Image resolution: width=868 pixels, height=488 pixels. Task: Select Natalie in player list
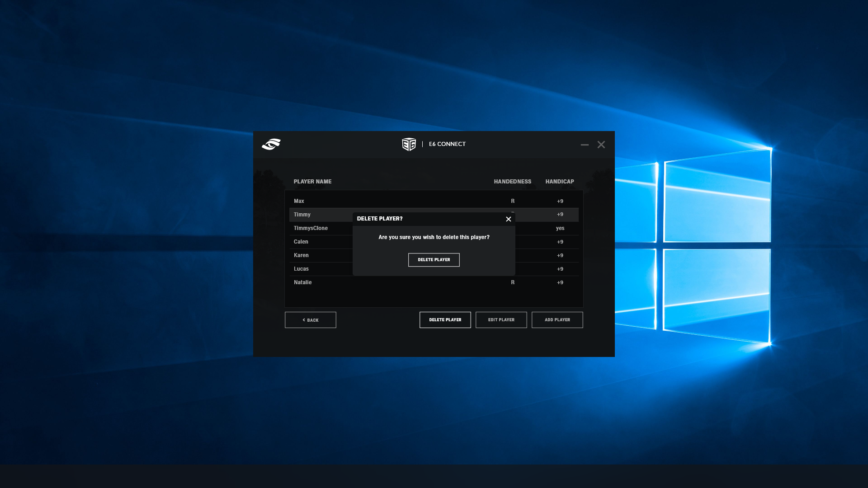click(x=302, y=282)
